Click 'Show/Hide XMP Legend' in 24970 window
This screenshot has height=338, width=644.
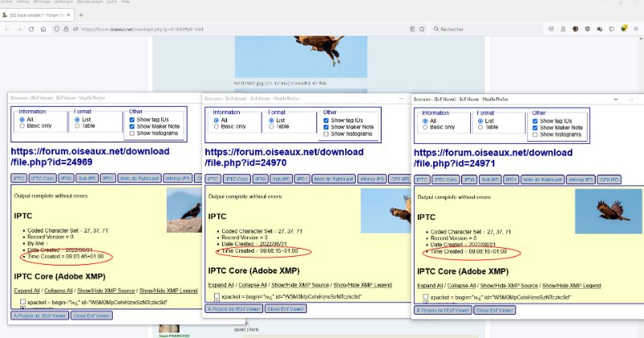tap(363, 285)
